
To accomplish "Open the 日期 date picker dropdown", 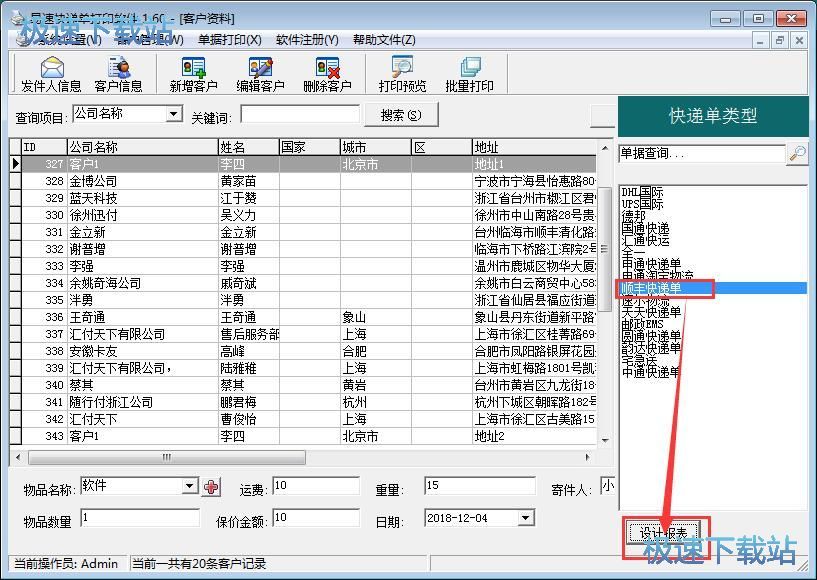I will (x=526, y=518).
